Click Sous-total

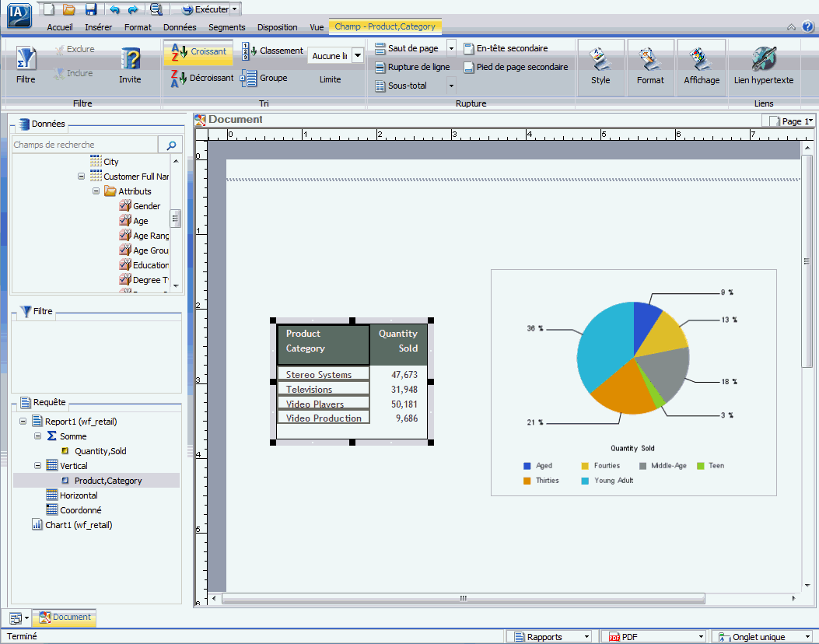click(x=401, y=86)
